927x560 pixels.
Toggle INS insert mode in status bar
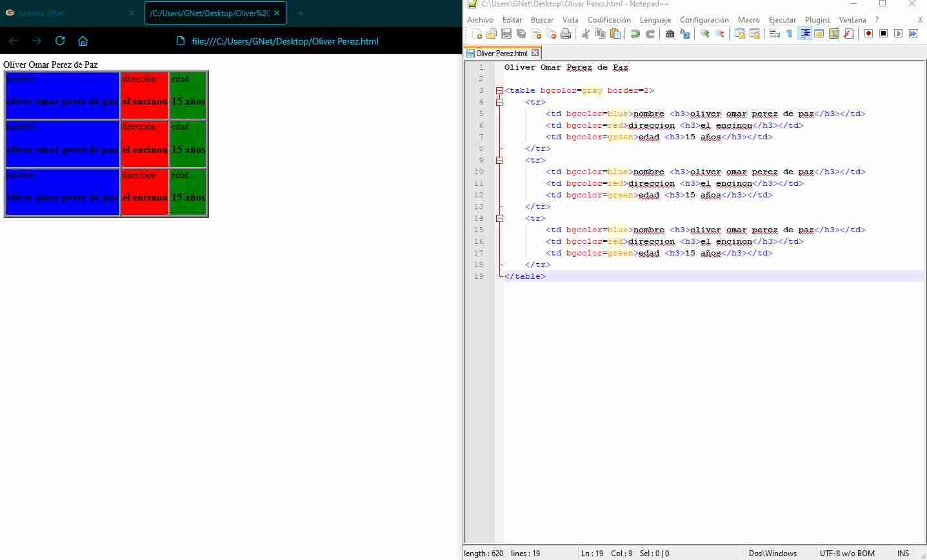click(903, 554)
